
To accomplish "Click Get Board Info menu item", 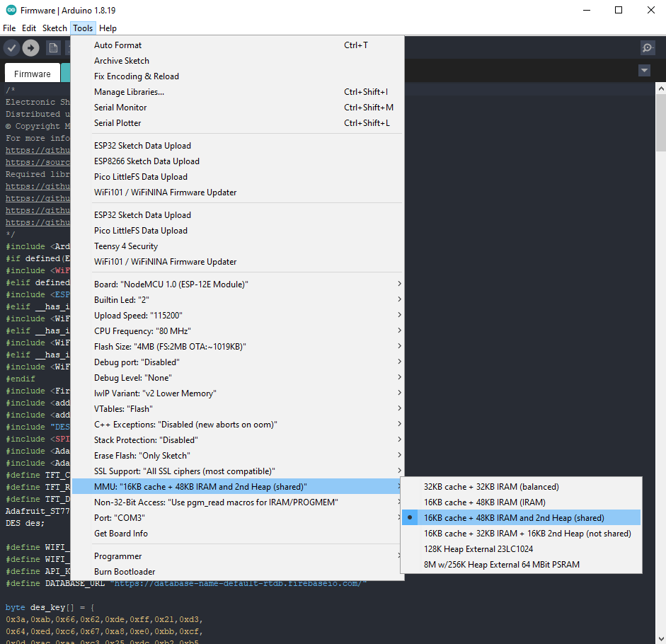I will pos(237,533).
